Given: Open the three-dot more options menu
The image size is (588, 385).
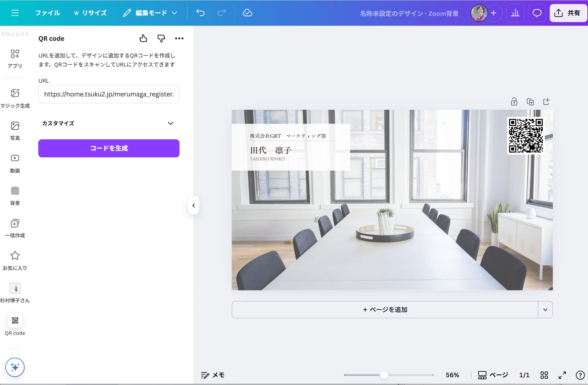Looking at the screenshot, I should (x=179, y=38).
